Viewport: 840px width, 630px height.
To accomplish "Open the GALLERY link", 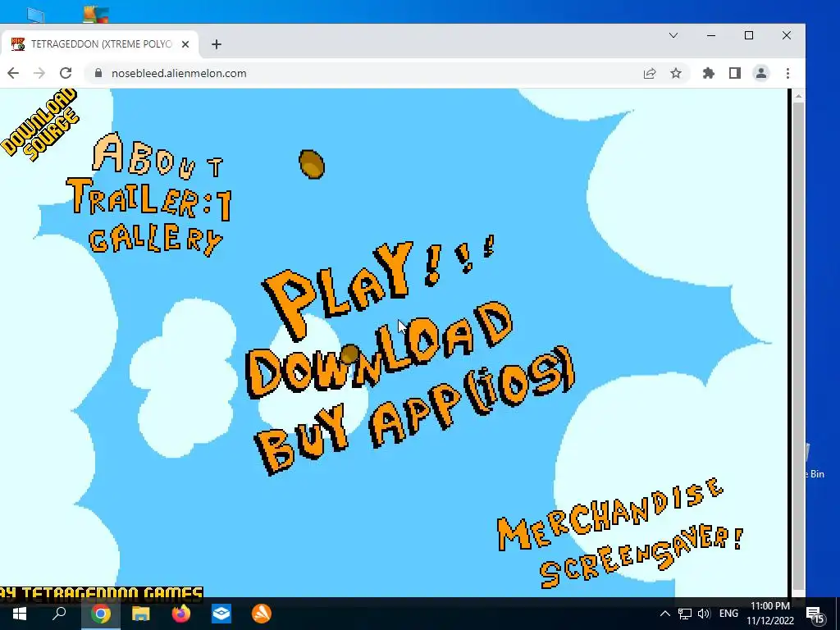I will (x=155, y=240).
